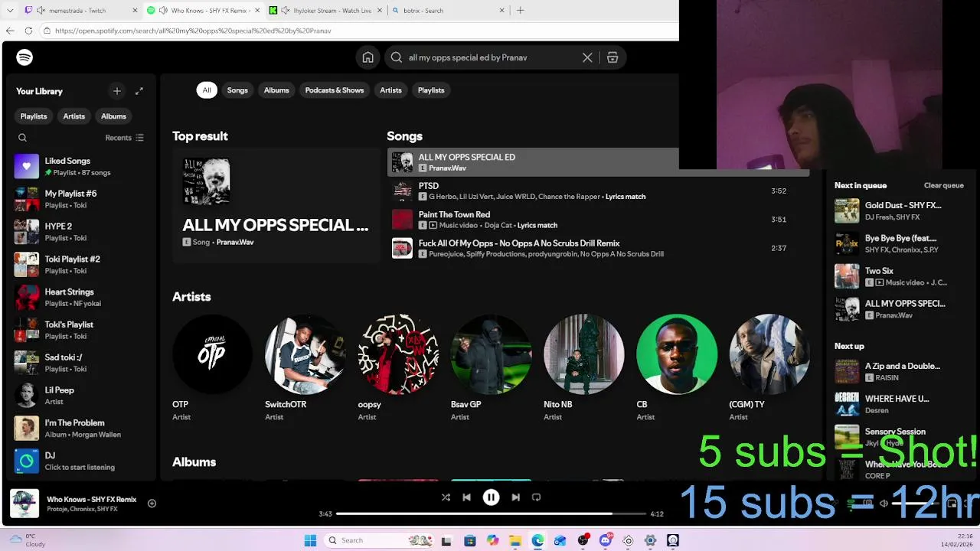
Task: Open the OTP artist card
Action: (212, 367)
